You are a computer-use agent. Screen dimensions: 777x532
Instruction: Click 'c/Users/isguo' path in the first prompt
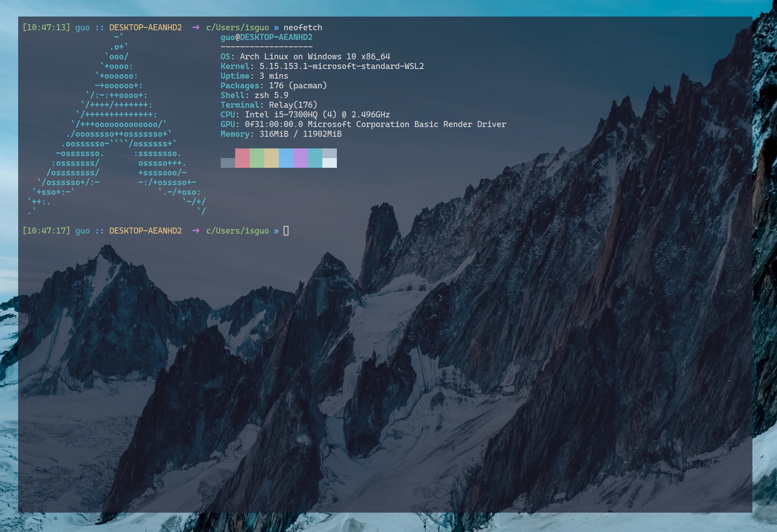point(237,27)
